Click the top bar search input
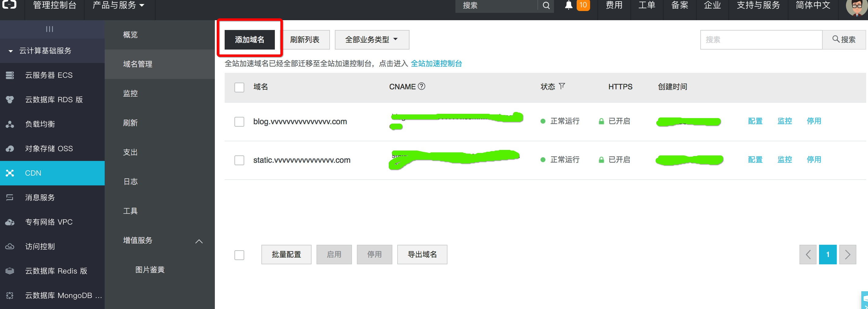Screen dimensions: 868x309 click(497, 6)
